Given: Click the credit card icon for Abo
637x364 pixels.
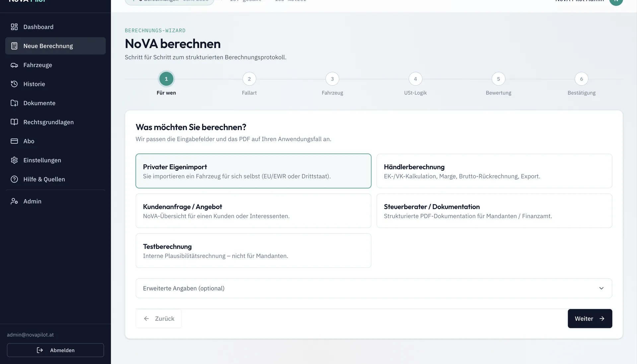Looking at the screenshot, I should tap(14, 141).
